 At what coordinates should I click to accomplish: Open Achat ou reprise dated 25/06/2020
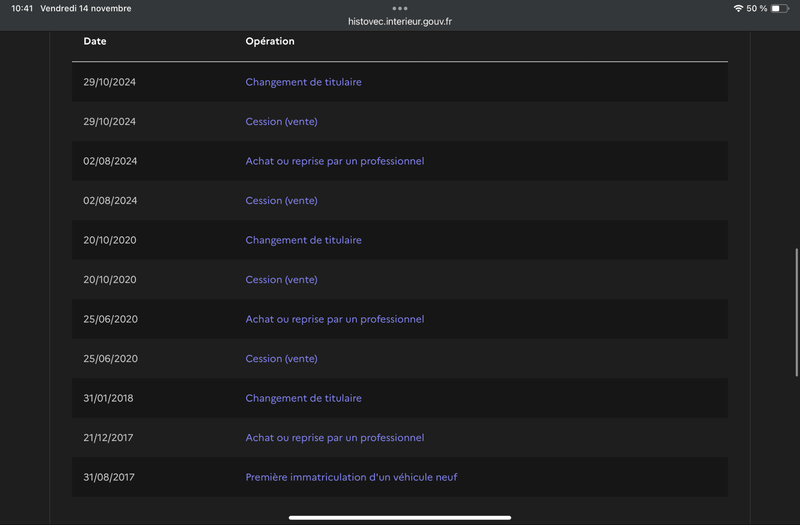point(334,319)
